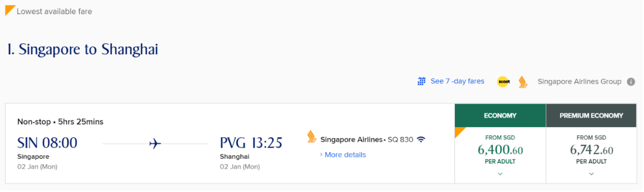The height and width of the screenshot is (192, 644).
Task: Click the orange lowest fare triangle legend
Action: point(10,10)
